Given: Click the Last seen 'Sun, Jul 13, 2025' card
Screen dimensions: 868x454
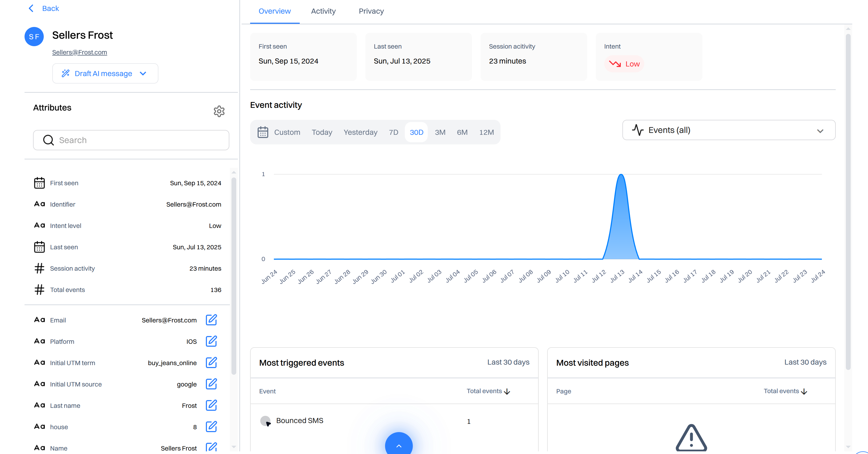Looking at the screenshot, I should (418, 57).
